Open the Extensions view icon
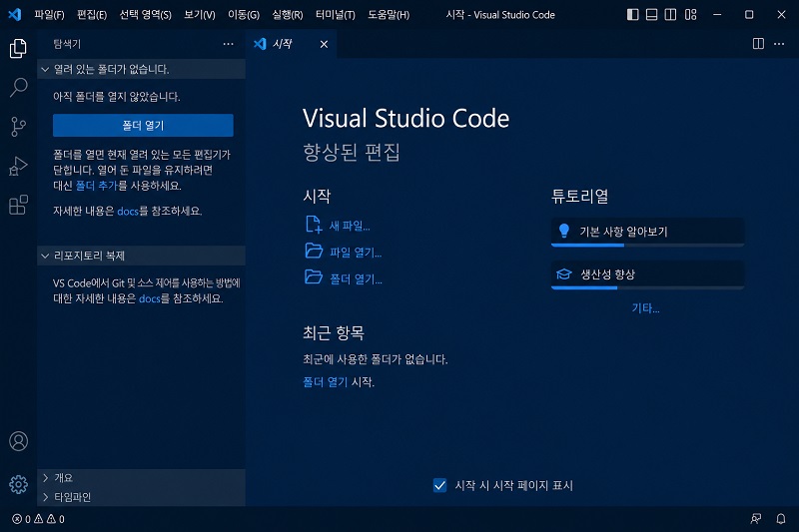Viewport: 799px width, 532px height. [x=18, y=206]
